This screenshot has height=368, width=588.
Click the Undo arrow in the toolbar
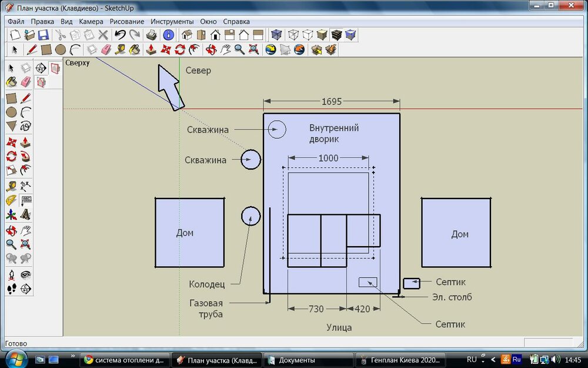pos(121,34)
